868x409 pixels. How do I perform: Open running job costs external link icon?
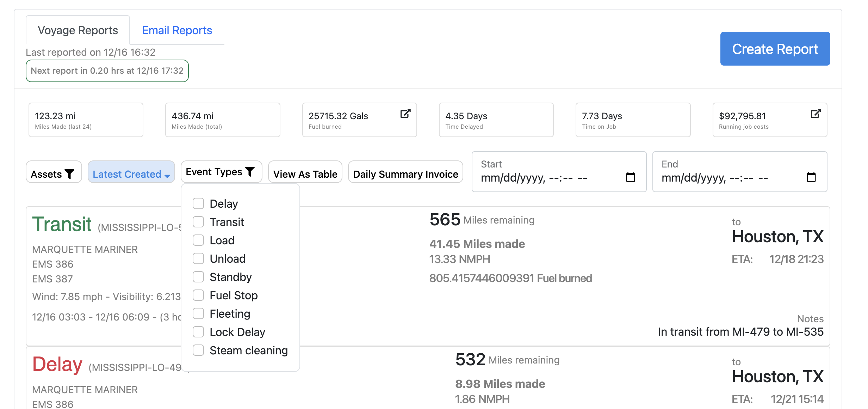pyautogui.click(x=816, y=114)
